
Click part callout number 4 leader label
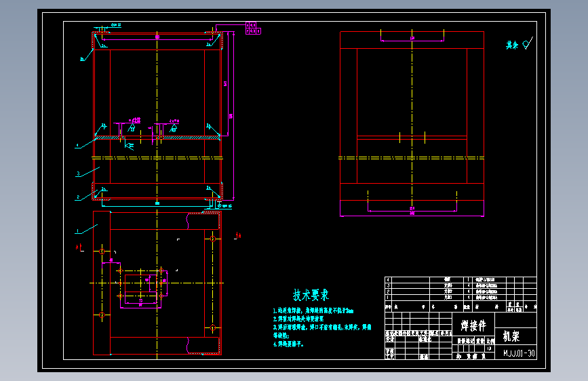[77, 146]
